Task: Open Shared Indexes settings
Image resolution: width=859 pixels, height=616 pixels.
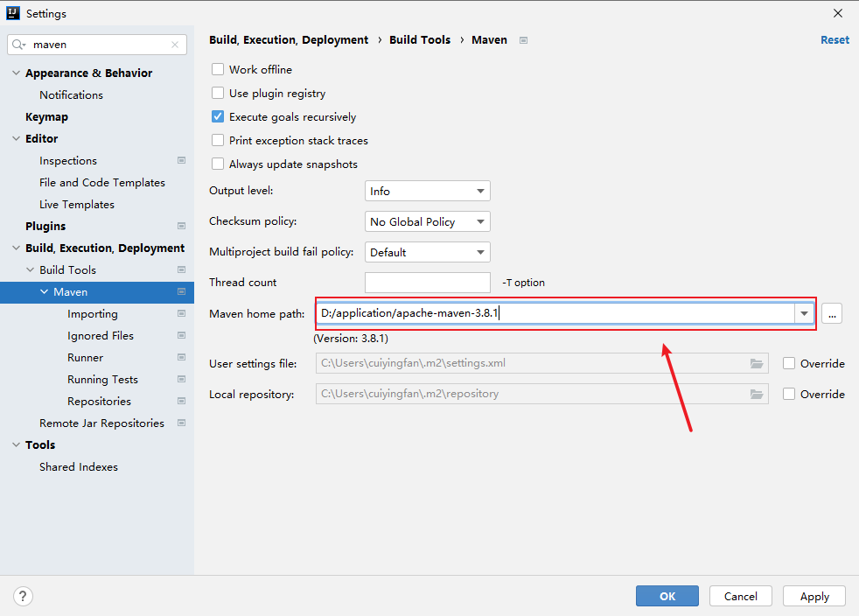Action: coord(79,467)
